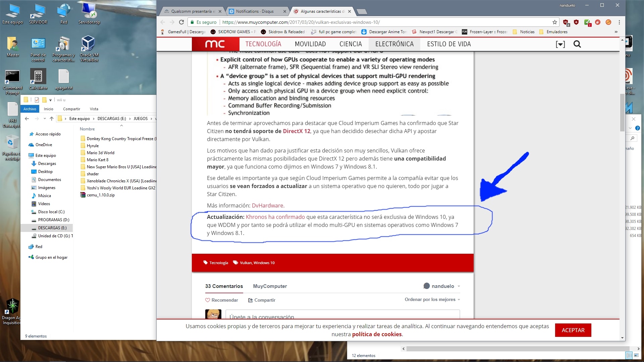Open Vista ribbon tab in Explorer
Viewport: 644px width, 362px height.
tap(94, 109)
